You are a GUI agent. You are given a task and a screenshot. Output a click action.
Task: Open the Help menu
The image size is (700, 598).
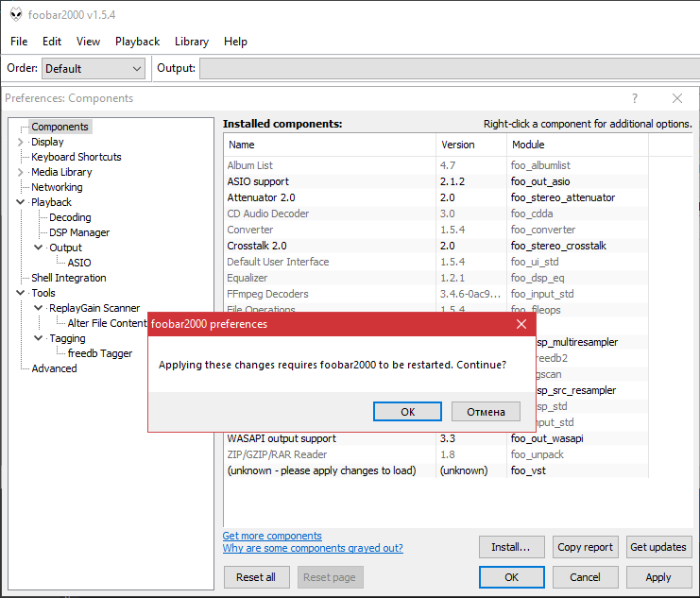point(235,42)
